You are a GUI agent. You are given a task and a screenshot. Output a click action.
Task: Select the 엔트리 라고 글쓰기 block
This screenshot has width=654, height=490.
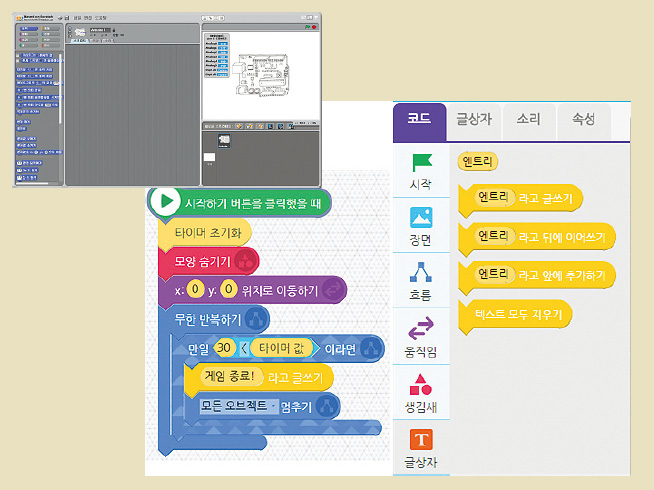[x=520, y=199]
